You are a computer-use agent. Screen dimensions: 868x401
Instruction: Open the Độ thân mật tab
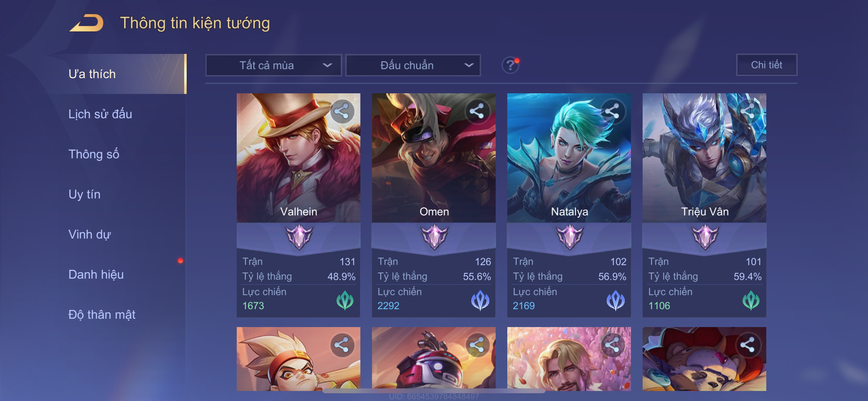(x=102, y=314)
